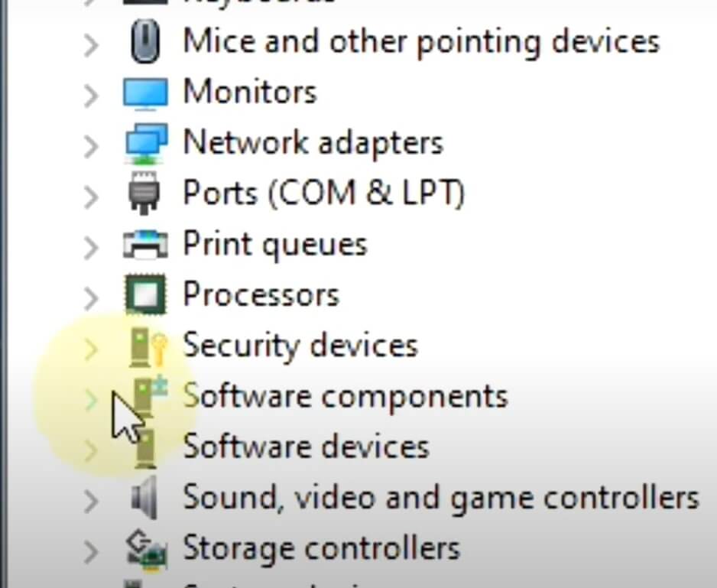Click the Software components icon
Screen dimensions: 717x588
(x=147, y=396)
